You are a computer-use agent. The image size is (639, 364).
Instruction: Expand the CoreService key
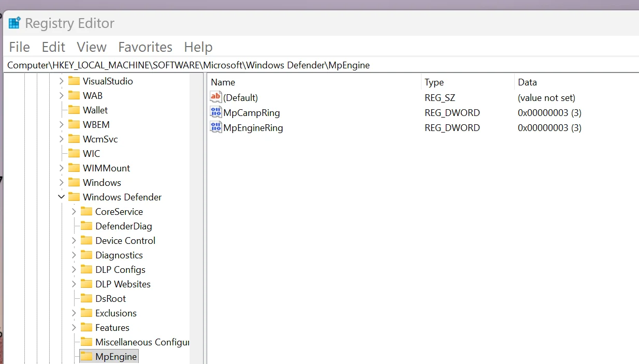74,211
